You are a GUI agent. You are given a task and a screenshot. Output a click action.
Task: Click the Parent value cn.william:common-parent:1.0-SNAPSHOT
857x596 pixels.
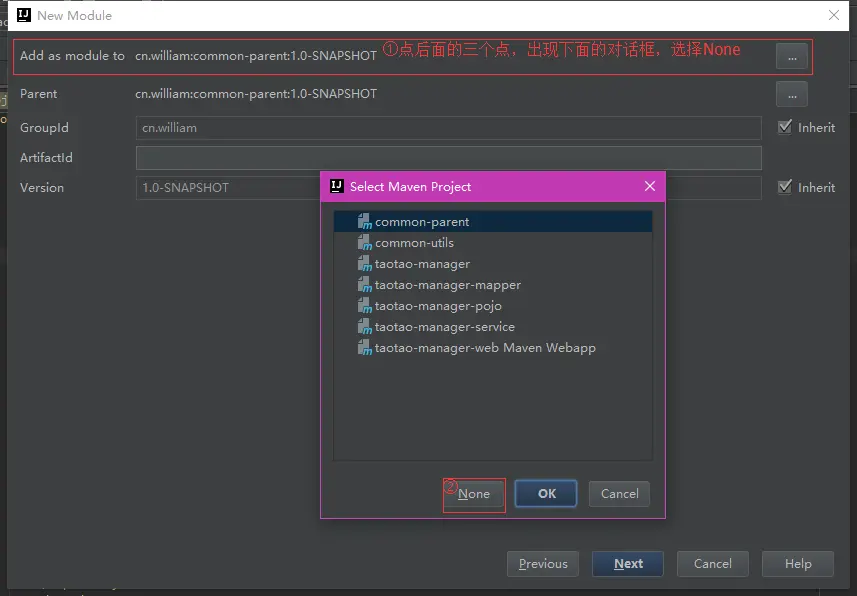coord(256,94)
